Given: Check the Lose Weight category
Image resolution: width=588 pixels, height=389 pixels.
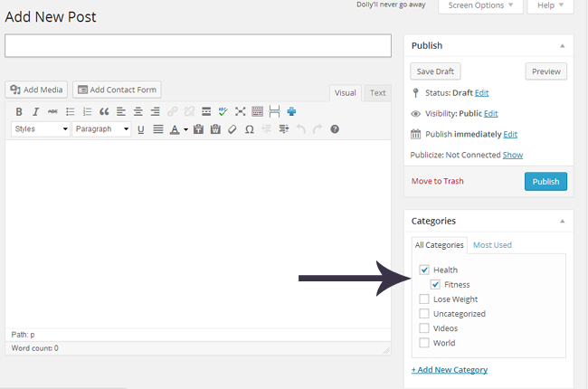Looking at the screenshot, I should (424, 299).
